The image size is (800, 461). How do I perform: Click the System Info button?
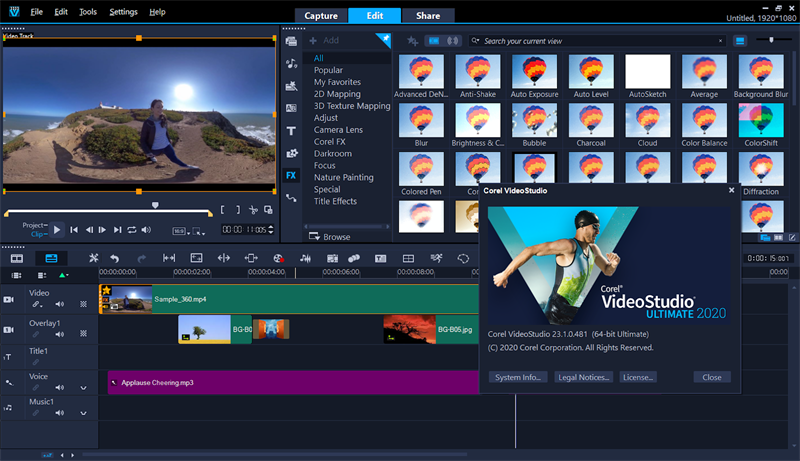pos(518,377)
